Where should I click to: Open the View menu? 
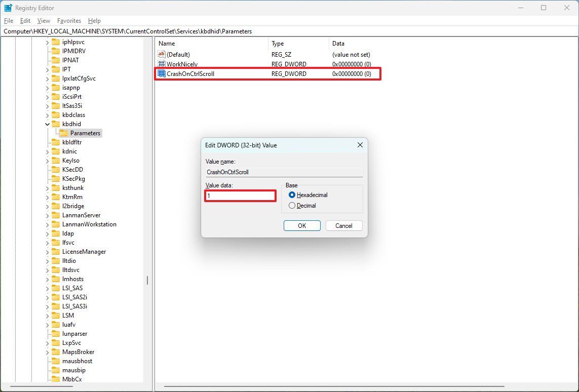[44, 21]
